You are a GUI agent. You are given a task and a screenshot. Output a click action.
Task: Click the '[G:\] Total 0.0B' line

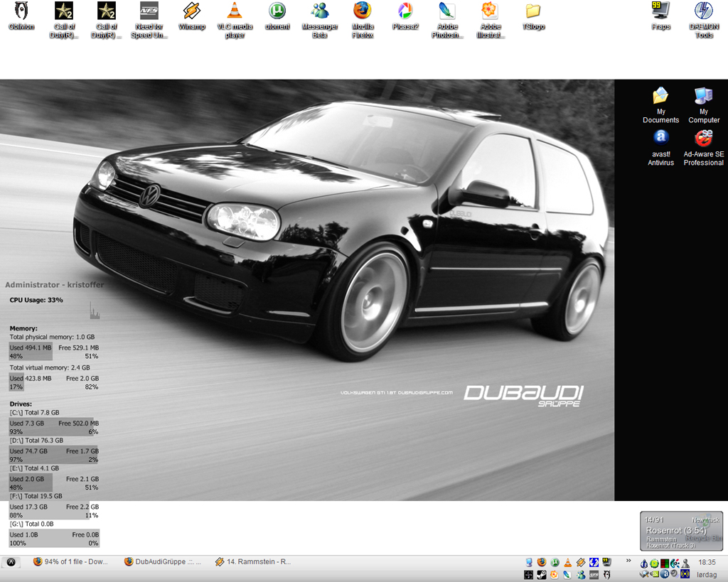coord(31,524)
